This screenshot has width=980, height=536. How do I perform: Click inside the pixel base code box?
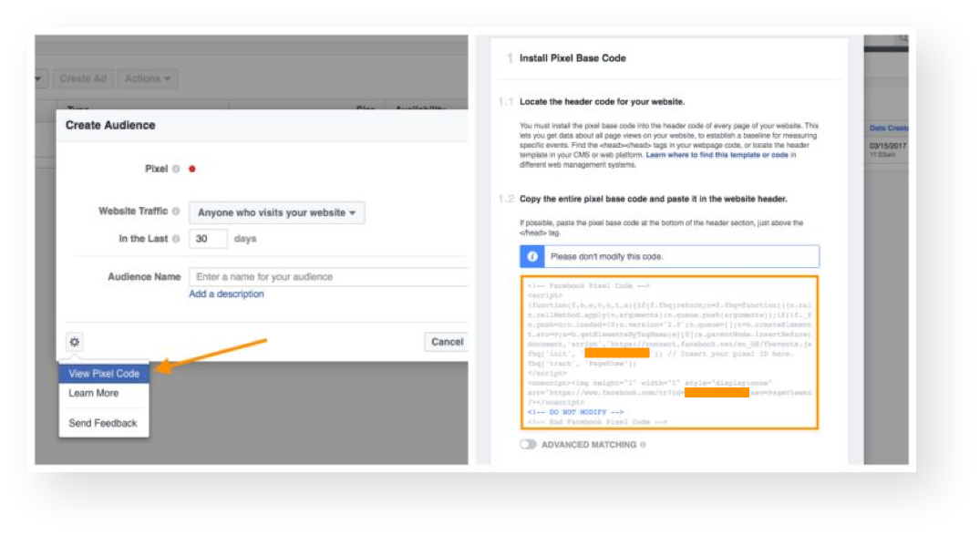669,351
